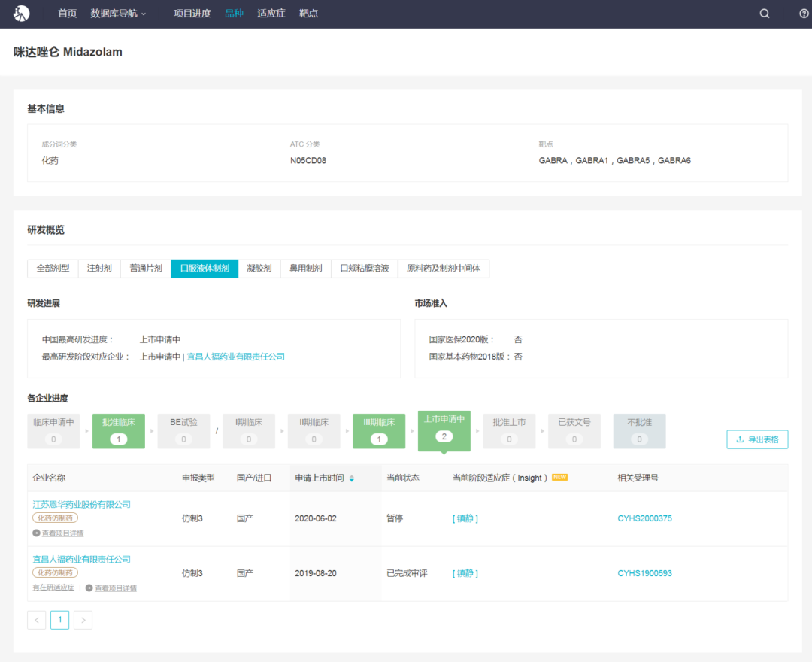Open the 适应症 menu item

(x=271, y=14)
